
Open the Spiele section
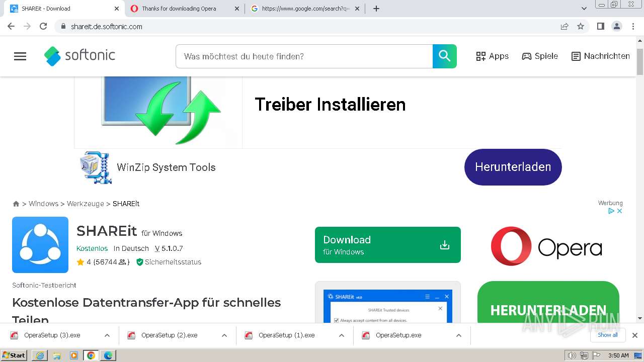click(540, 56)
